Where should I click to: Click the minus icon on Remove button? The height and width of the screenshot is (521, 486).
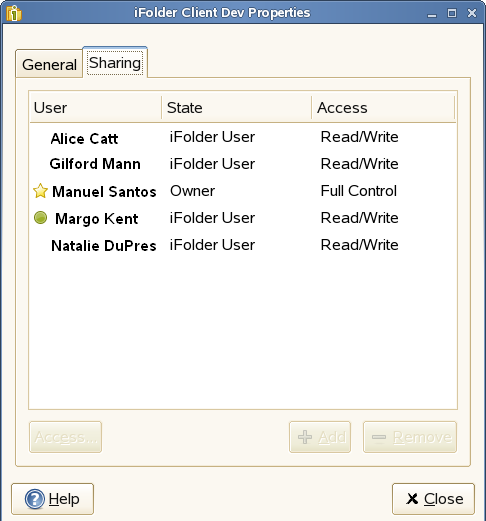click(x=379, y=437)
